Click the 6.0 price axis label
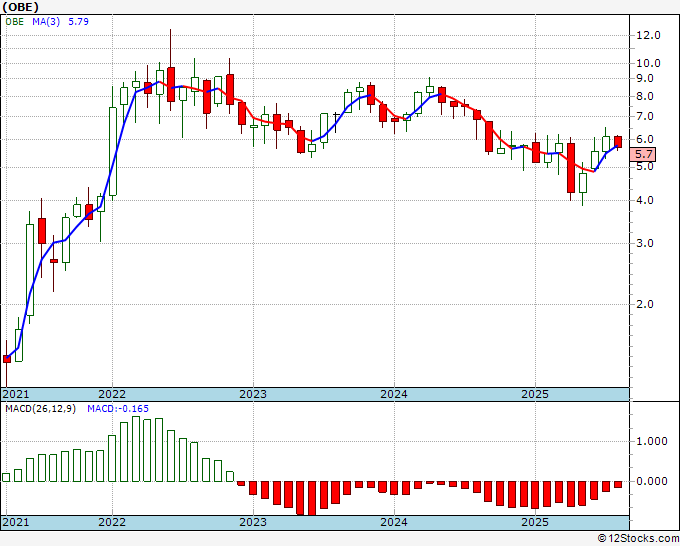The height and width of the screenshot is (546, 680). pos(645,139)
